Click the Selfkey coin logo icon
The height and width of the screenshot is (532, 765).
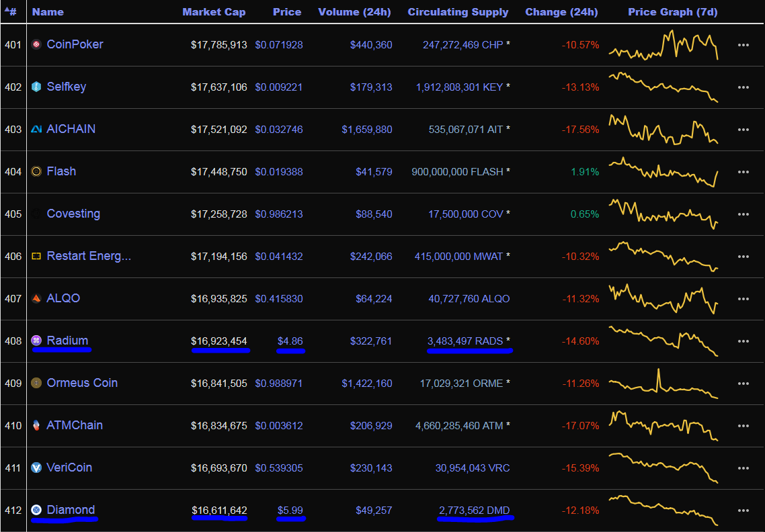click(x=36, y=87)
